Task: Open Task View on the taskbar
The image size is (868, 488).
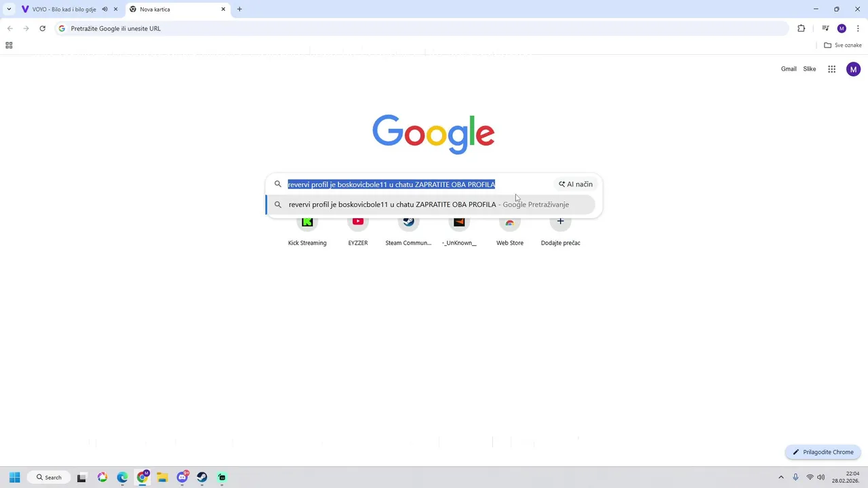Action: click(82, 477)
